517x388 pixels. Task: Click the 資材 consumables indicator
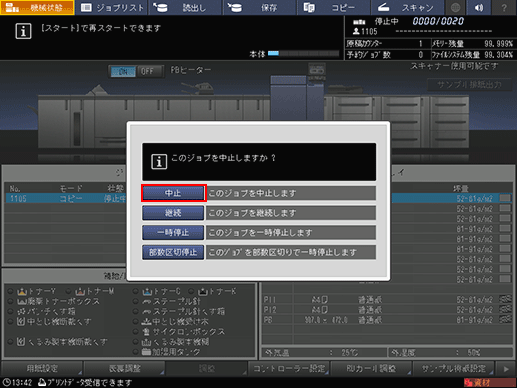(x=489, y=382)
